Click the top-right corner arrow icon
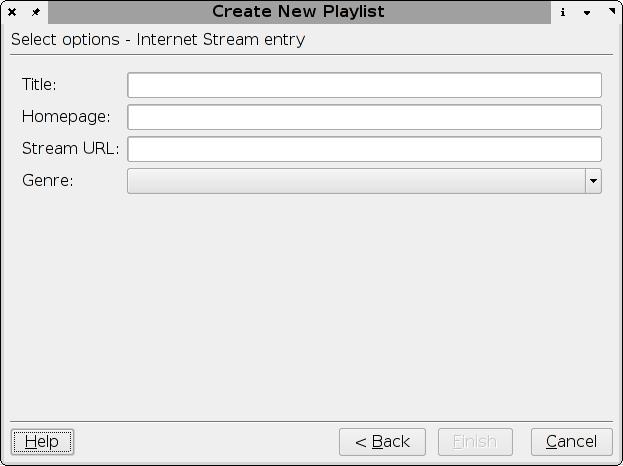Image resolution: width=623 pixels, height=466 pixels. point(612,11)
